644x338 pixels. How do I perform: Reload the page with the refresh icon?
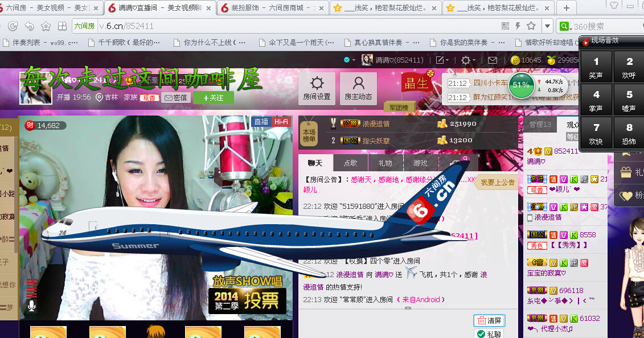pyautogui.click(x=13, y=26)
